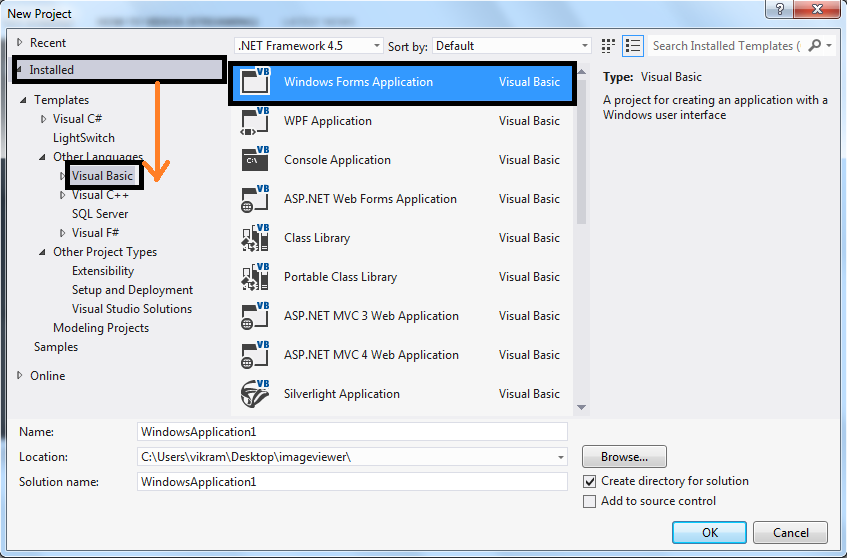Select the Class Library template icon
This screenshot has height=558, width=847.
click(x=255, y=238)
